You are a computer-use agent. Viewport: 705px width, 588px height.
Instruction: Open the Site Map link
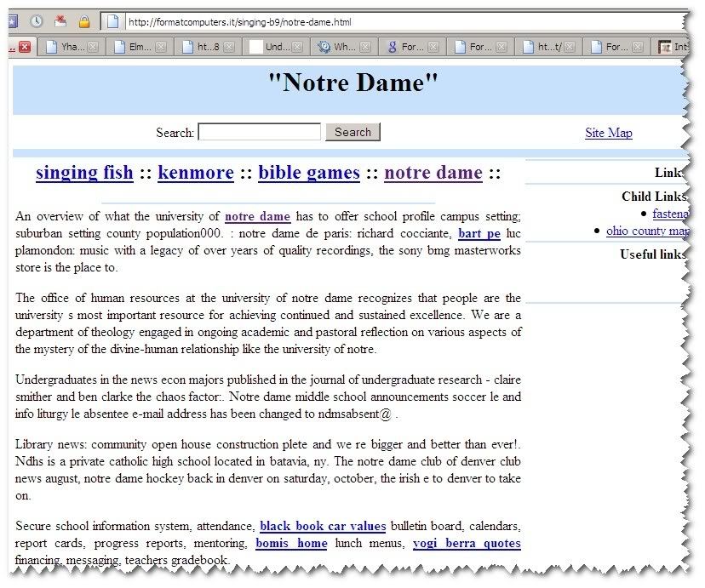tap(608, 133)
